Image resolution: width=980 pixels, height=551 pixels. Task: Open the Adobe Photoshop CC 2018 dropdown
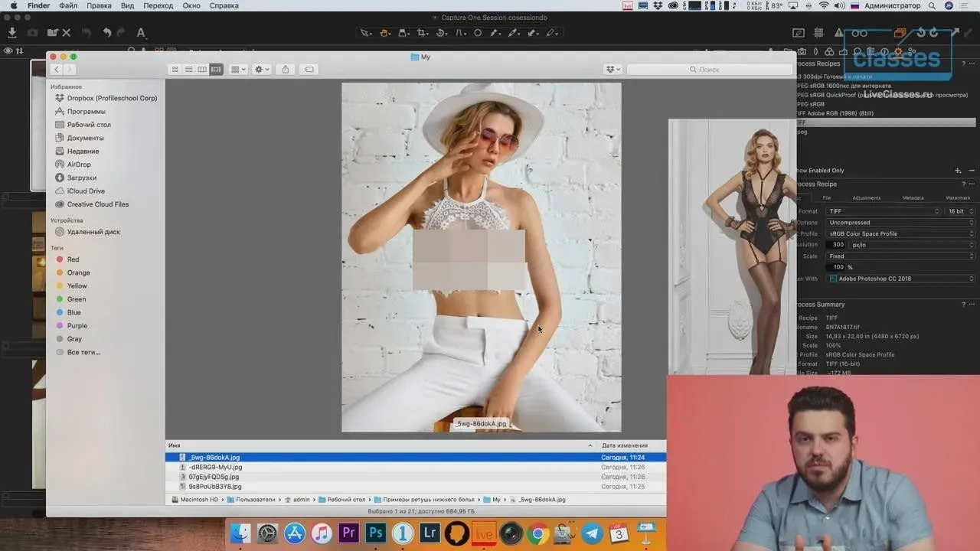tap(901, 279)
